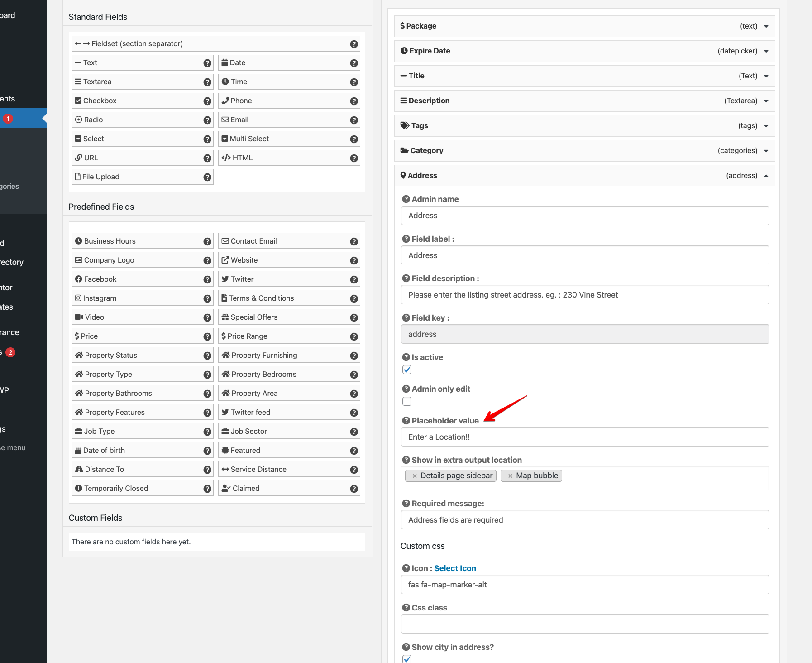
Task: Add the Email field type
Action: coord(289,120)
